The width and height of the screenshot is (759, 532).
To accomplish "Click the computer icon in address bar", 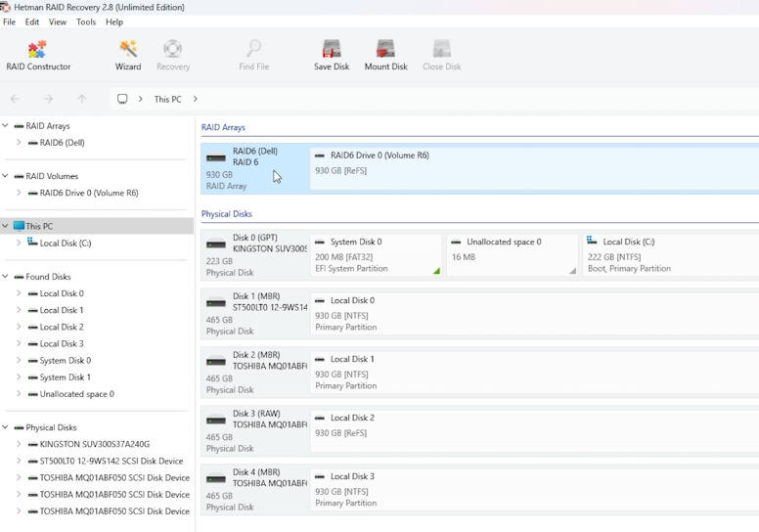I will (x=122, y=99).
